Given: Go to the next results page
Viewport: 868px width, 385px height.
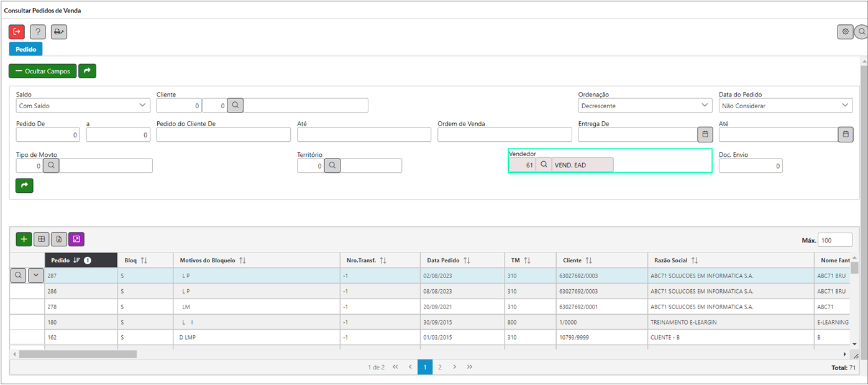Looking at the screenshot, I should (455, 367).
